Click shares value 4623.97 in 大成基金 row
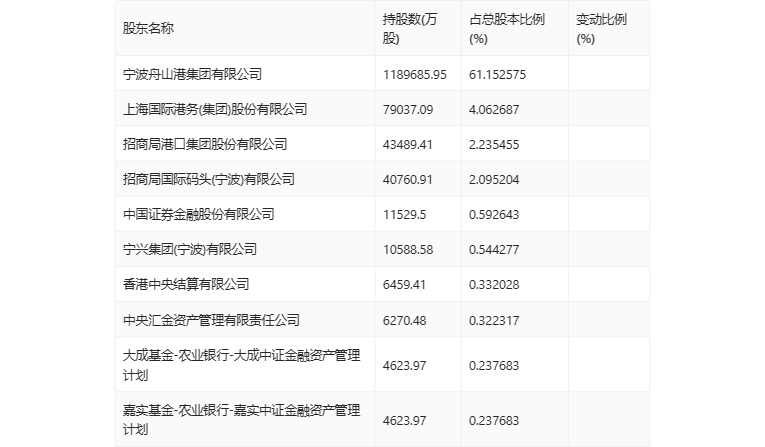This screenshot has width=765, height=447. (x=404, y=366)
